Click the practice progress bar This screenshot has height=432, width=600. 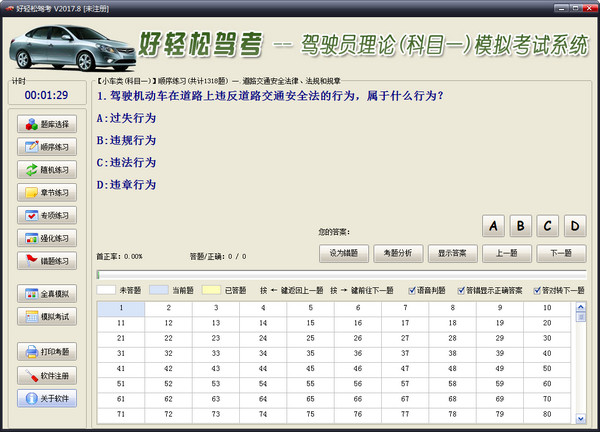[340, 273]
